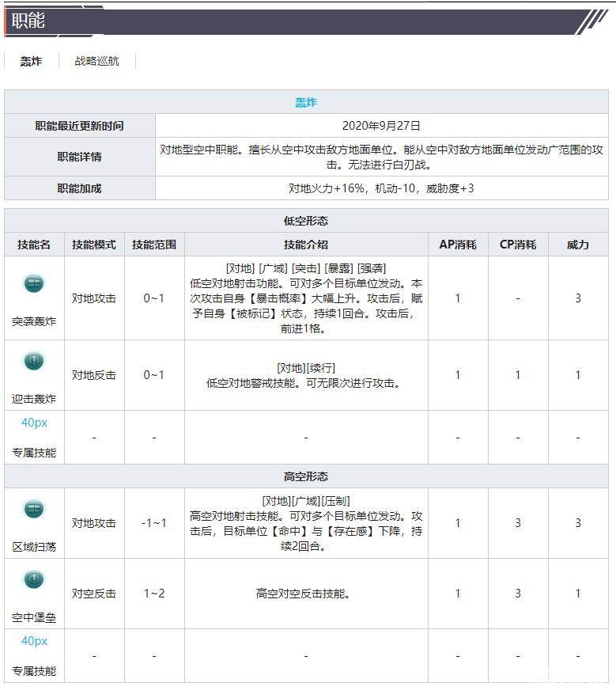The height and width of the screenshot is (698, 616).
Task: Click the update date 2020年9月27日
Action: [x=381, y=126]
